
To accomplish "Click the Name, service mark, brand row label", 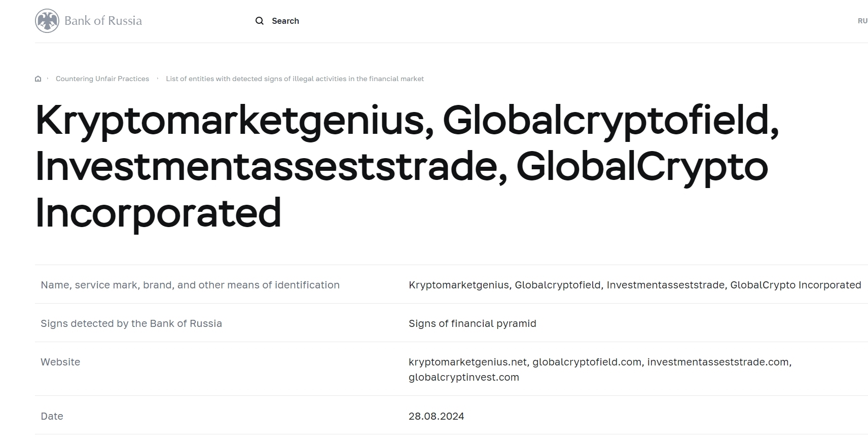I will click(190, 285).
